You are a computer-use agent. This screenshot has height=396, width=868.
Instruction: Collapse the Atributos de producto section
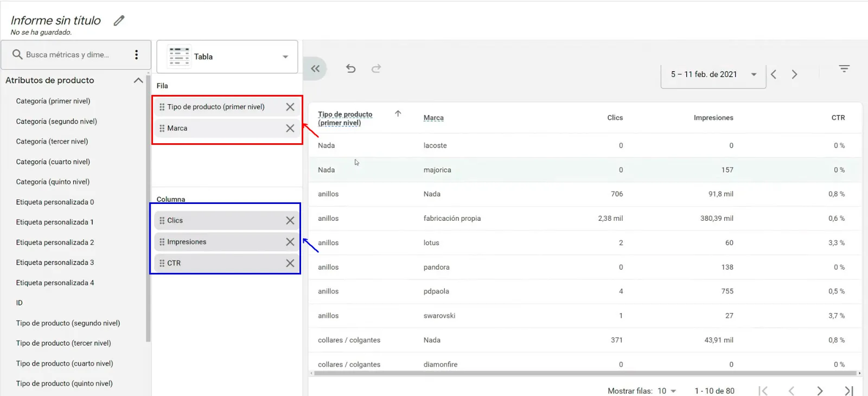pyautogui.click(x=138, y=80)
